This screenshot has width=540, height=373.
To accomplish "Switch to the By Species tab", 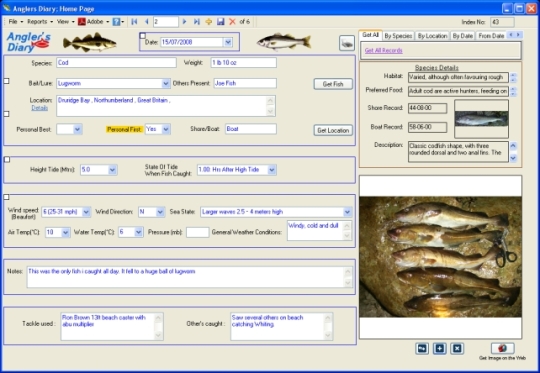I will tap(398, 36).
